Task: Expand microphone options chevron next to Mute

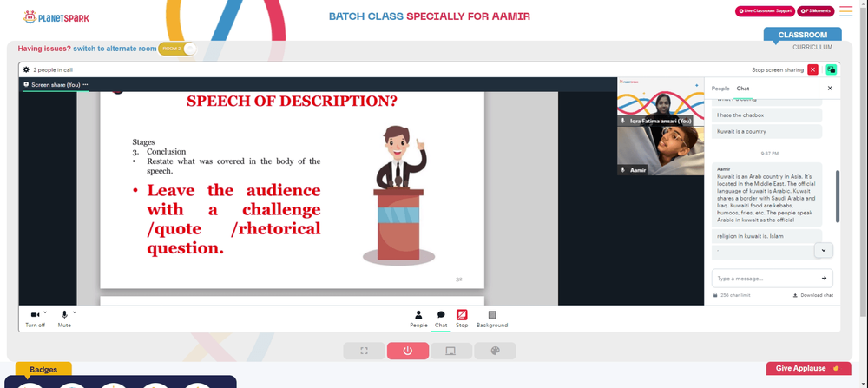Action: (74, 312)
